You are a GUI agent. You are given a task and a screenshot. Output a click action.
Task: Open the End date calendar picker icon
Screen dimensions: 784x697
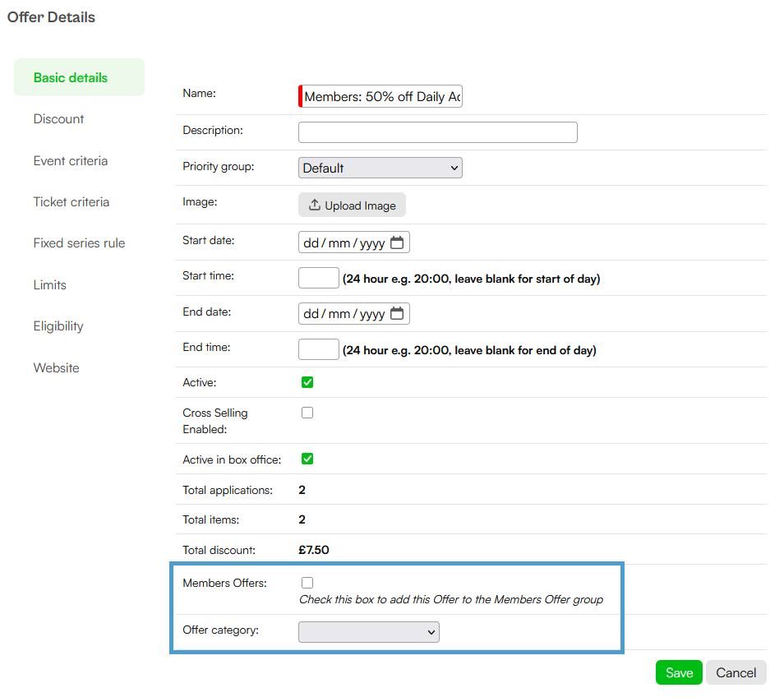click(396, 313)
